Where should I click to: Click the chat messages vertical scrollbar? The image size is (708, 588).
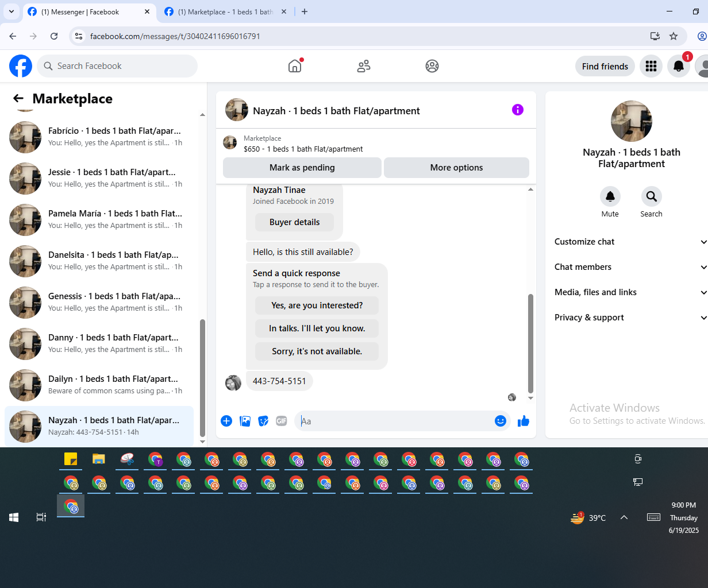(x=530, y=343)
